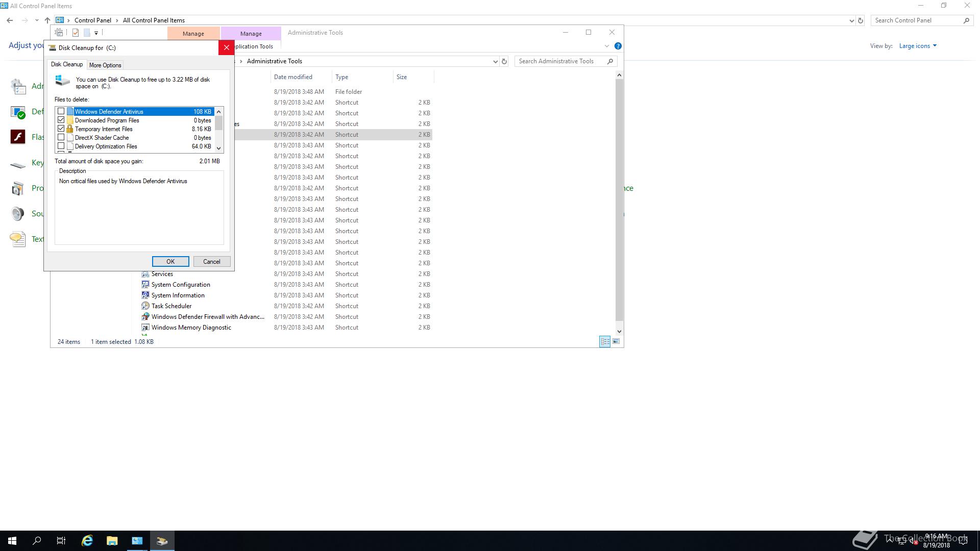Image resolution: width=980 pixels, height=551 pixels.
Task: Open network status tray icon
Action: (901, 541)
